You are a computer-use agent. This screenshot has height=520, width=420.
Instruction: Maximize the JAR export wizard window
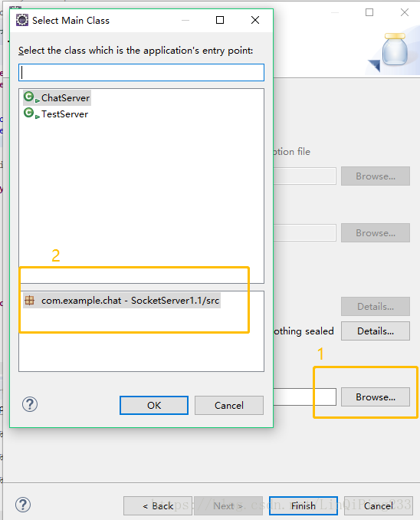[x=369, y=12]
